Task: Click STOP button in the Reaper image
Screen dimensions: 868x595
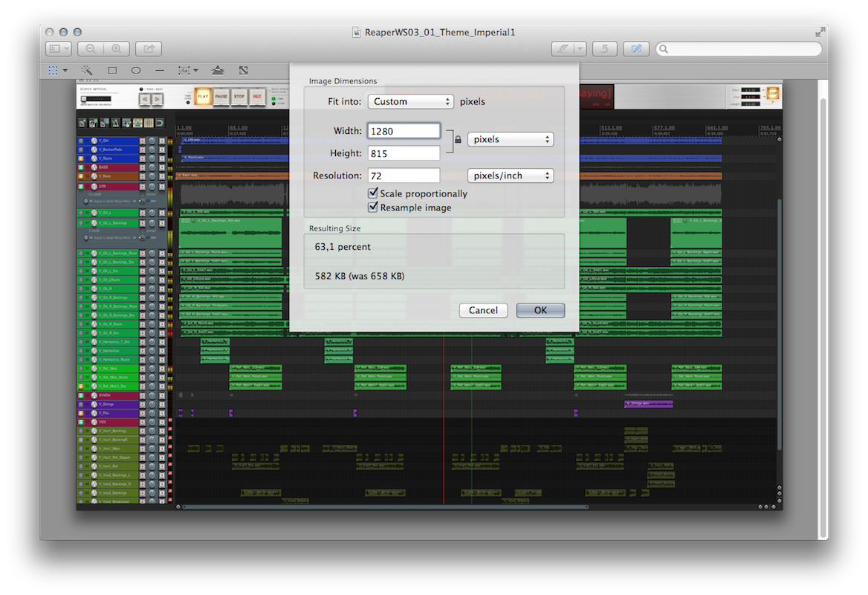Action: pyautogui.click(x=239, y=97)
